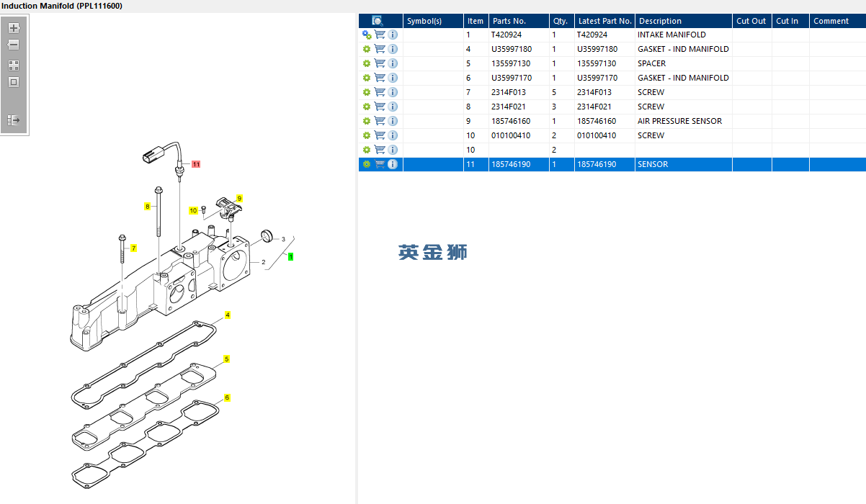The image size is (866, 504).
Task: Open info for AIR PRESSURE SENSOR
Action: pos(393,121)
